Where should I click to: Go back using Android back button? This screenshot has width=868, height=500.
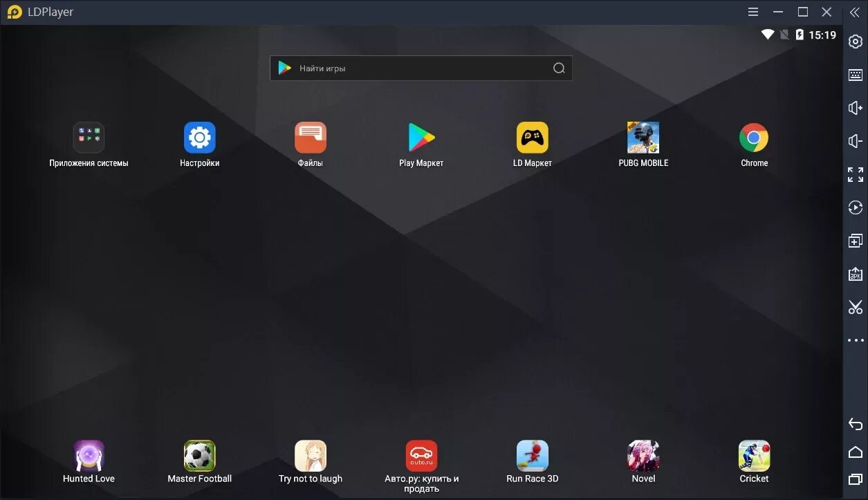coord(856,423)
